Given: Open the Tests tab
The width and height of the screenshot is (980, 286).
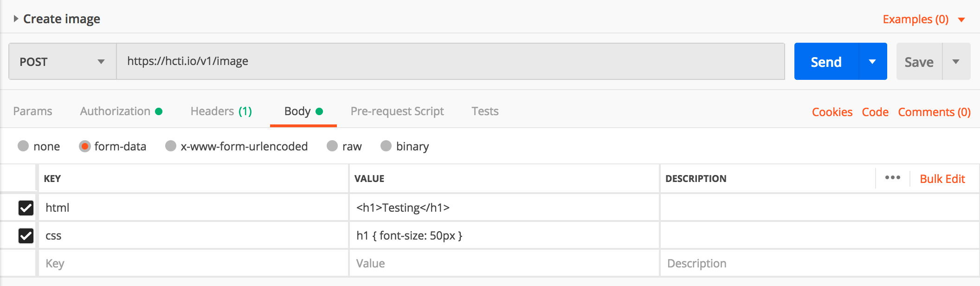Looking at the screenshot, I should point(485,111).
